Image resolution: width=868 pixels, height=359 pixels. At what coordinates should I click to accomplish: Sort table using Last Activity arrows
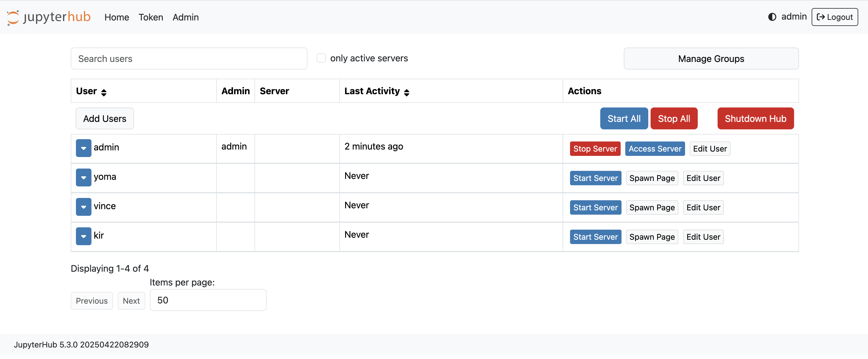coord(407,91)
